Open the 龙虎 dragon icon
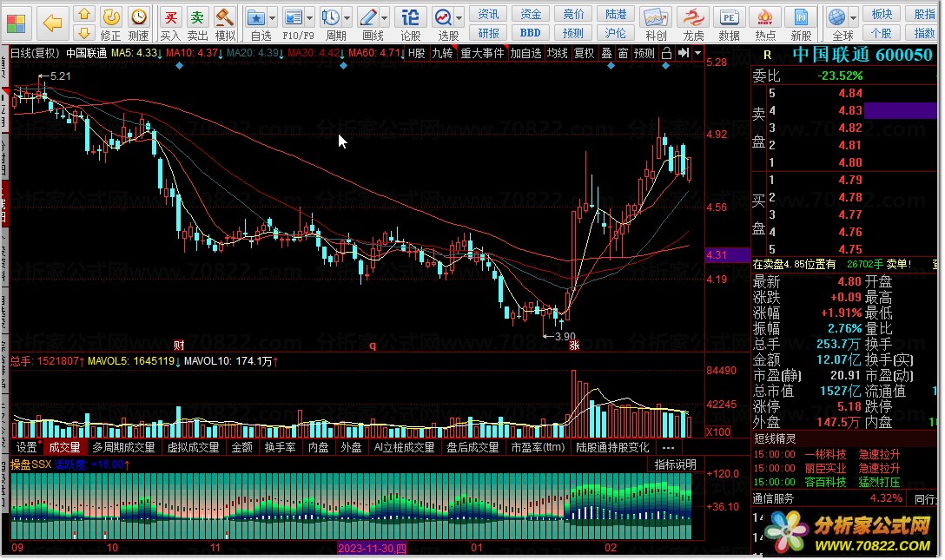Viewport: 945px width, 560px height. point(694,17)
